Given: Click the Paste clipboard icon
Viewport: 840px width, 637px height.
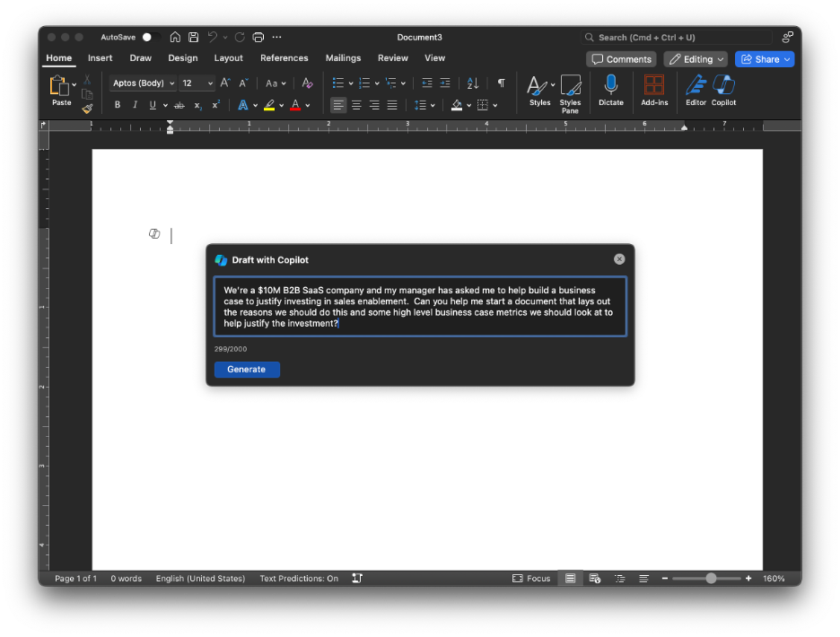Looking at the screenshot, I should 59,86.
